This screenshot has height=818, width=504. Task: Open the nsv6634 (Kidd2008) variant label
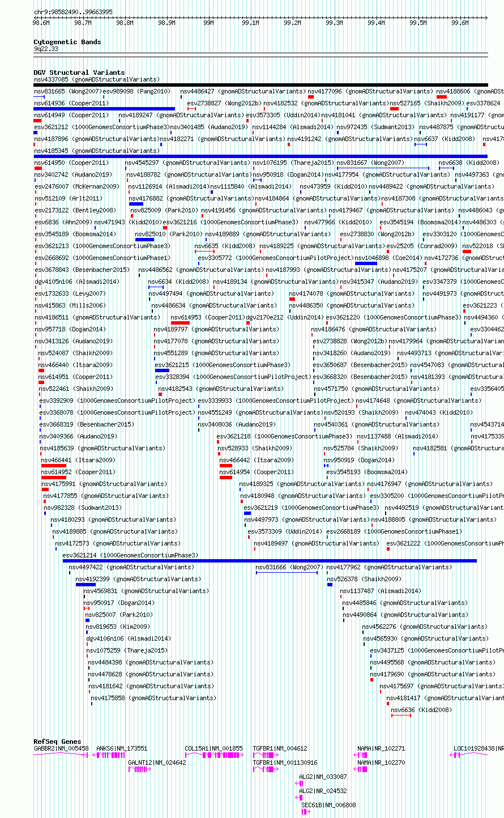click(x=178, y=282)
